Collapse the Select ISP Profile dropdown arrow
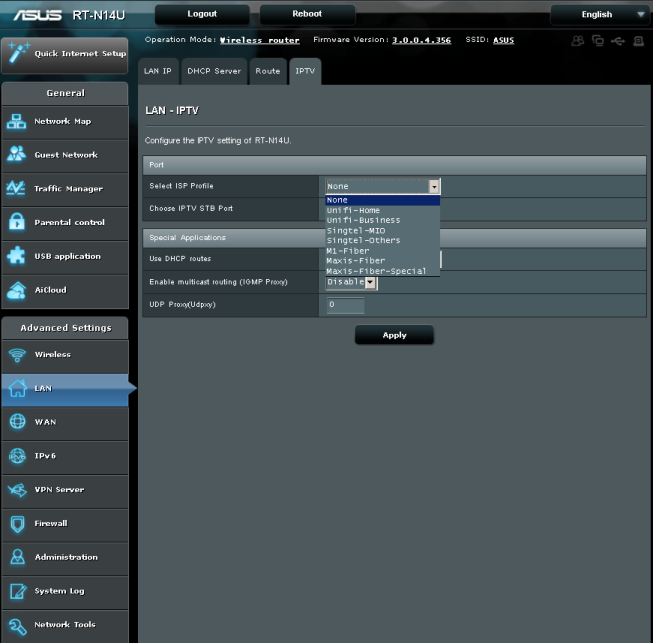653x643 pixels. [x=434, y=187]
